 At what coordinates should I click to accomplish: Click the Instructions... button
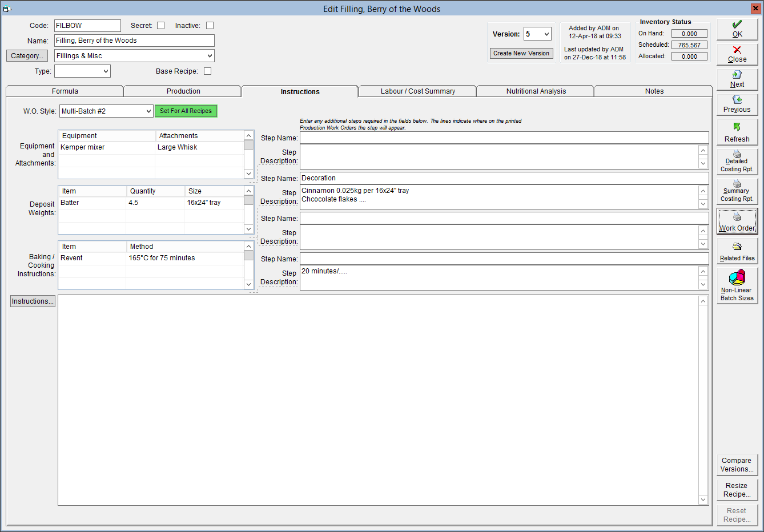33,301
